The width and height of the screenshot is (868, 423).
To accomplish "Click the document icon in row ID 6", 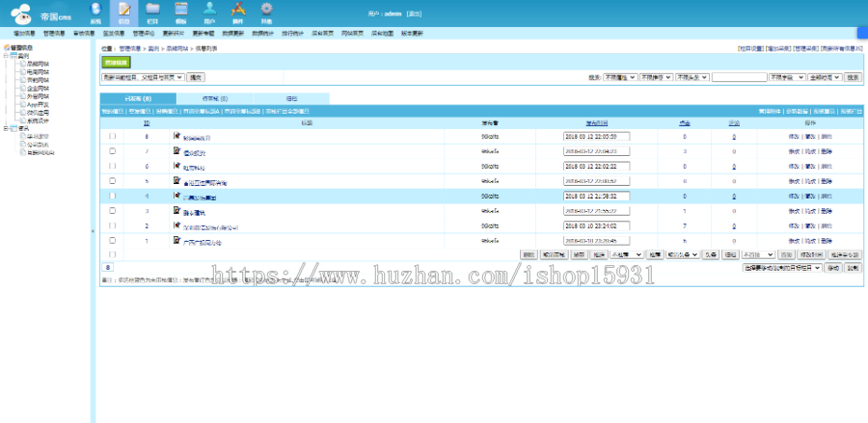I will [x=176, y=166].
